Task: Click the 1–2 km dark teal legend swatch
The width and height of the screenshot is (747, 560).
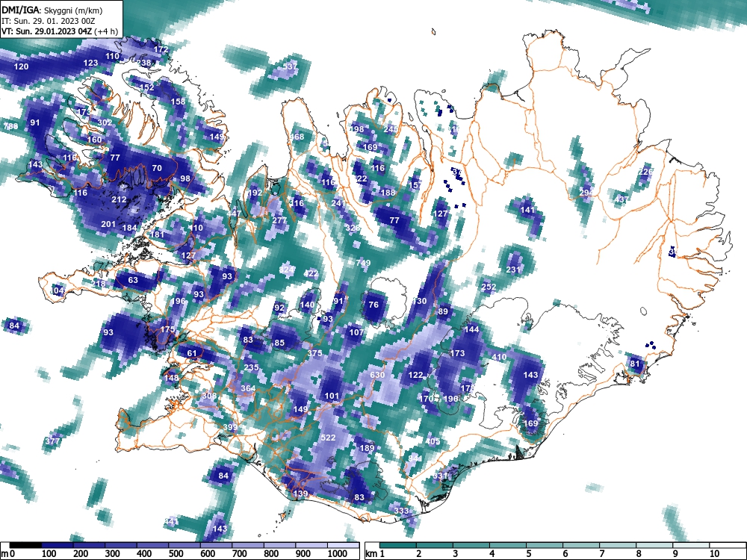Action: [x=398, y=545]
